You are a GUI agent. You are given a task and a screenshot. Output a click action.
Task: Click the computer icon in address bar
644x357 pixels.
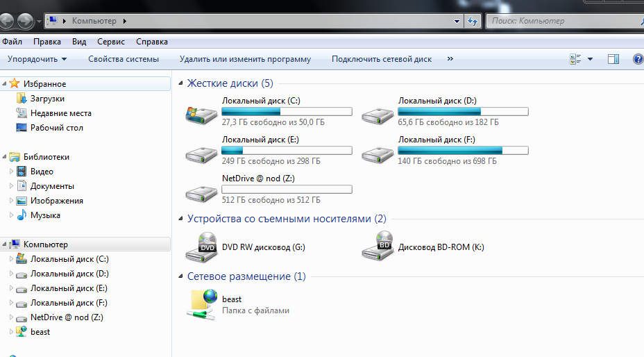pyautogui.click(x=52, y=21)
